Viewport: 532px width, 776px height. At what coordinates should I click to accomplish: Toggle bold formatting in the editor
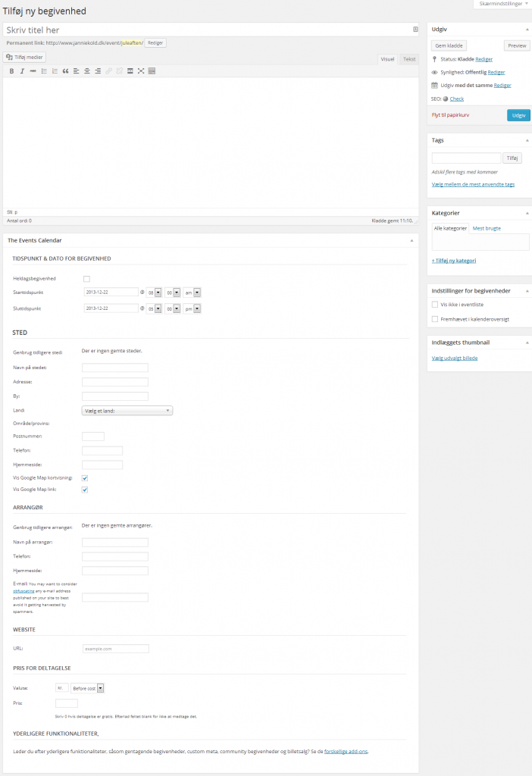point(11,71)
